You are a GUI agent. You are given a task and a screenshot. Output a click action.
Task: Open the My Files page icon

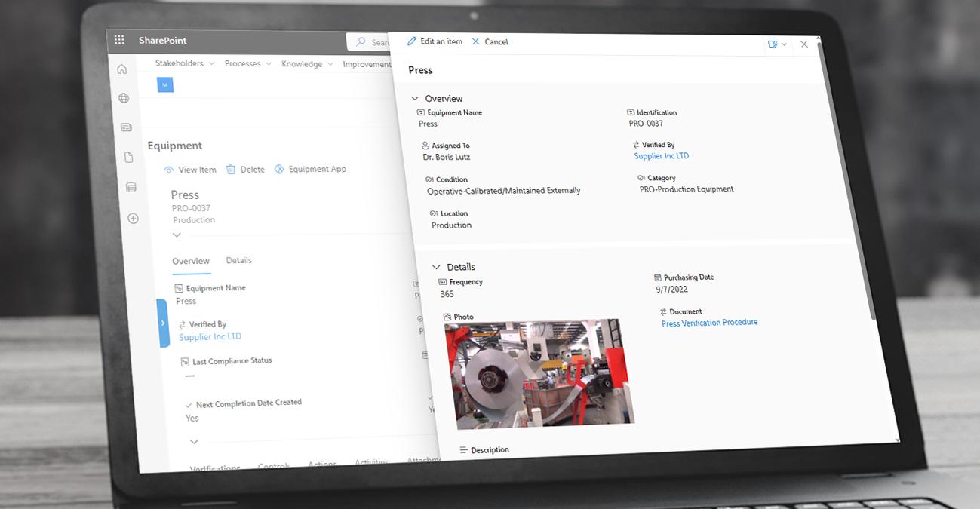point(128,157)
